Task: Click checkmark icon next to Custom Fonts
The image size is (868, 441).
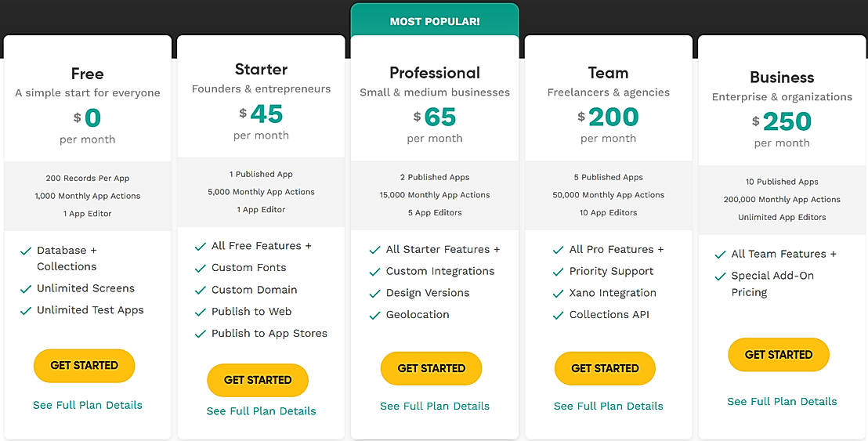Action: [x=200, y=268]
